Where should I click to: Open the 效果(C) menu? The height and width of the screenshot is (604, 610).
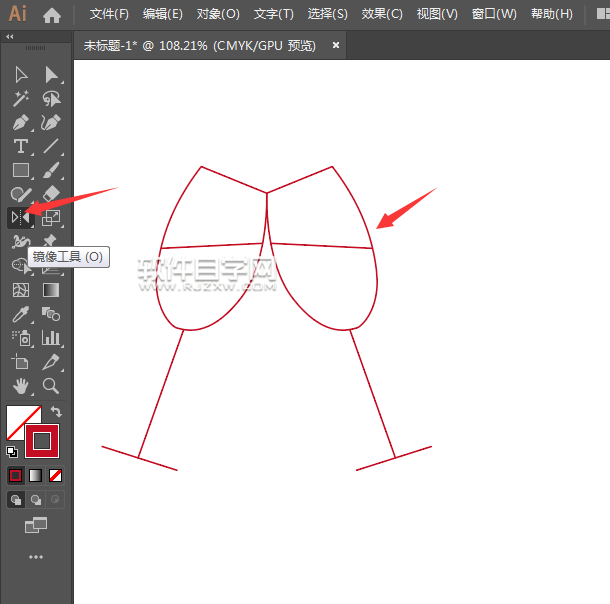coord(381,15)
